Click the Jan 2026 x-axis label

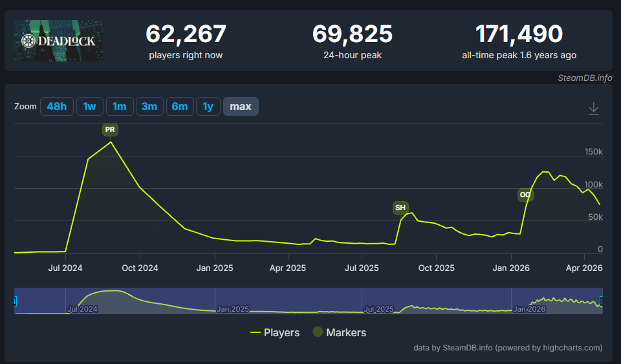pos(511,268)
